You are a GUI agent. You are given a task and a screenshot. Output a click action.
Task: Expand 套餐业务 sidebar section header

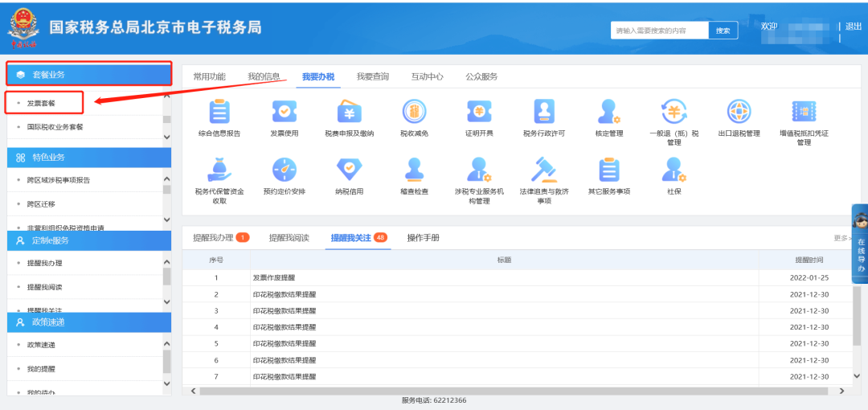(x=89, y=74)
